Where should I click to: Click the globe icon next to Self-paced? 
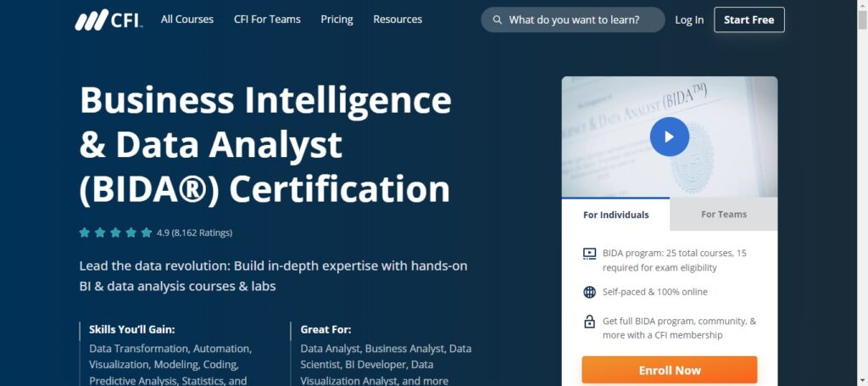pyautogui.click(x=589, y=292)
